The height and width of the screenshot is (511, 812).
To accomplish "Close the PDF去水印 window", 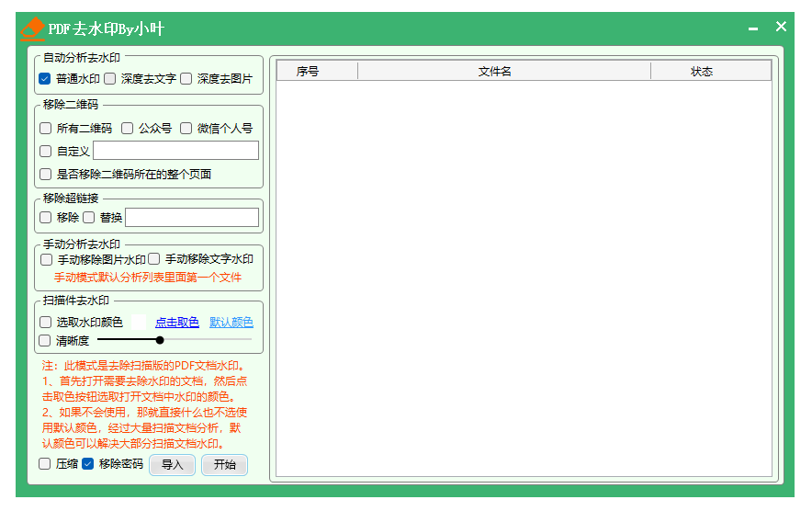I will click(x=782, y=28).
